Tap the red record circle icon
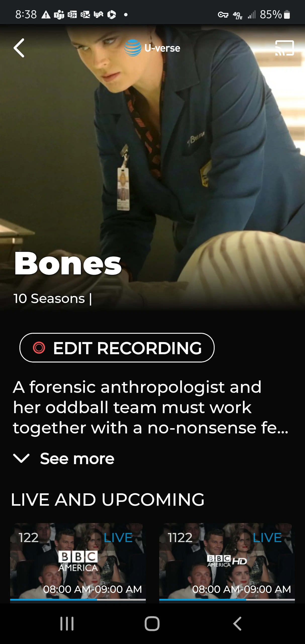 (x=39, y=348)
